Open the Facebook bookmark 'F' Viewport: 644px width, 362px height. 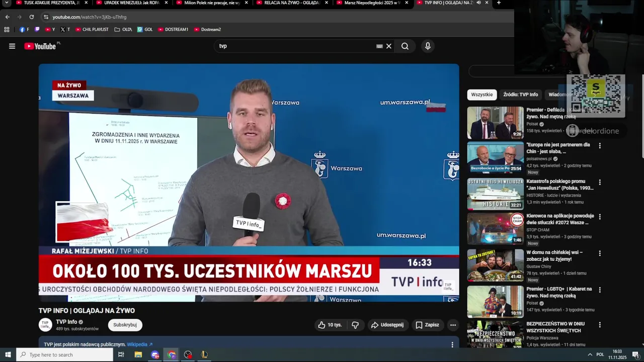tap(24, 30)
